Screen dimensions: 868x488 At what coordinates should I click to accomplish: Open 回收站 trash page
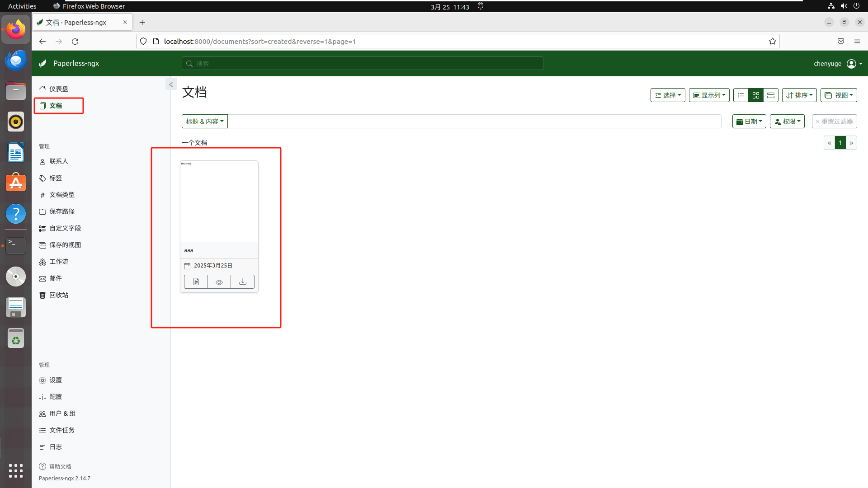[x=58, y=295]
